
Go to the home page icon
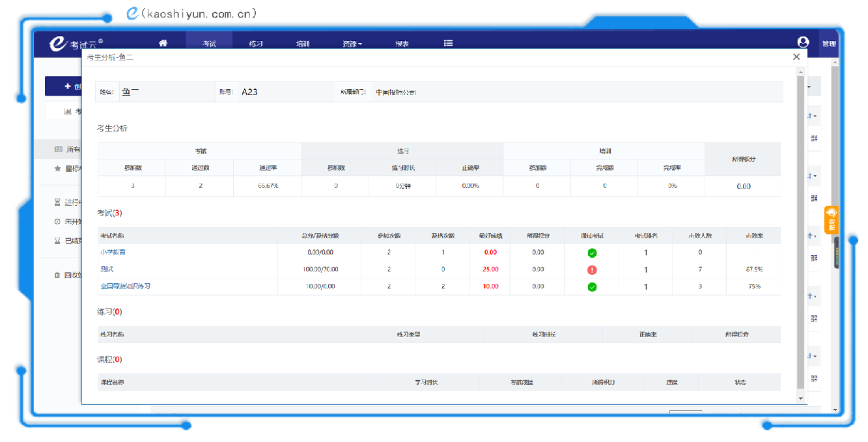(x=163, y=44)
